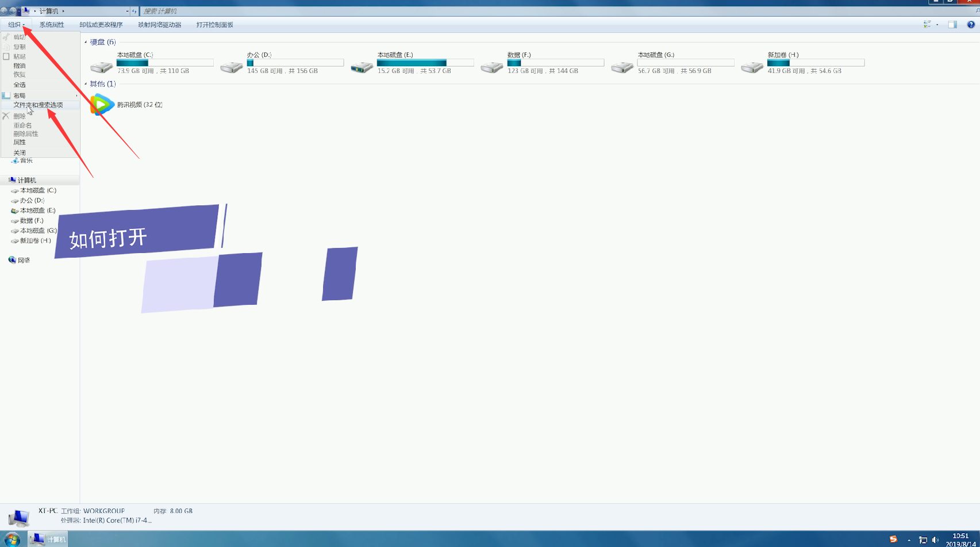
Task: Select 数据 (F:) in navigation tree
Action: click(x=31, y=221)
